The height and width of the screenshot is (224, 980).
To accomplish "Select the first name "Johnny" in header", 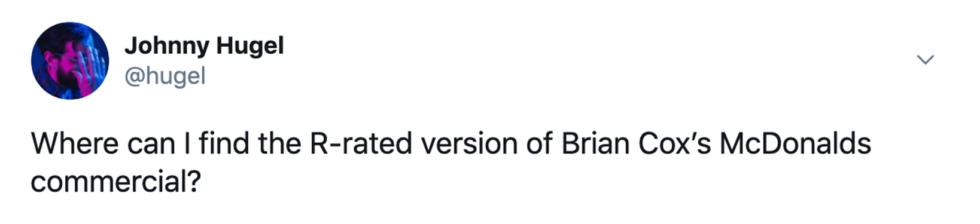I will pos(167,47).
